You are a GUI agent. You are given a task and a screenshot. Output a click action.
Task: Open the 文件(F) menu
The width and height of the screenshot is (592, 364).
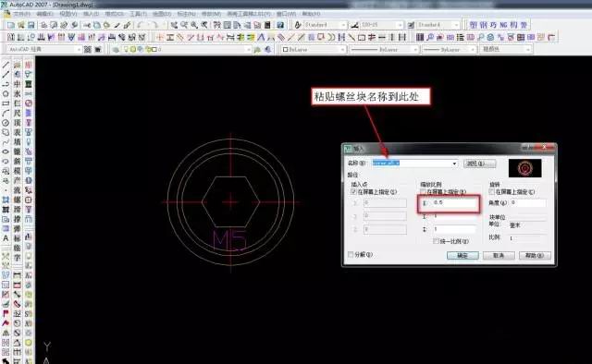[22, 14]
